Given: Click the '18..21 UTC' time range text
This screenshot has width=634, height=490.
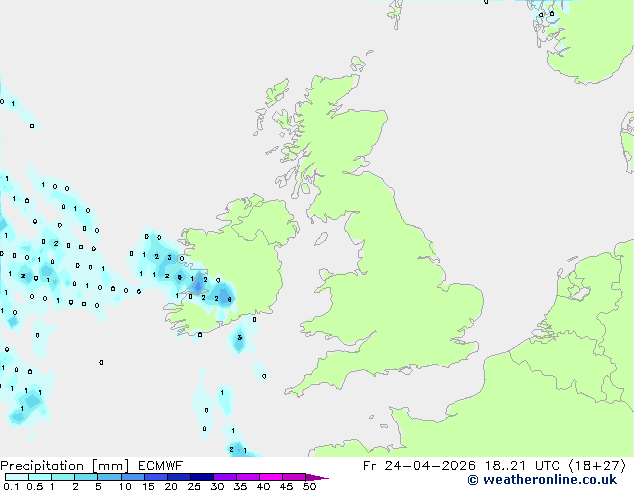Looking at the screenshot, I should [522, 466].
